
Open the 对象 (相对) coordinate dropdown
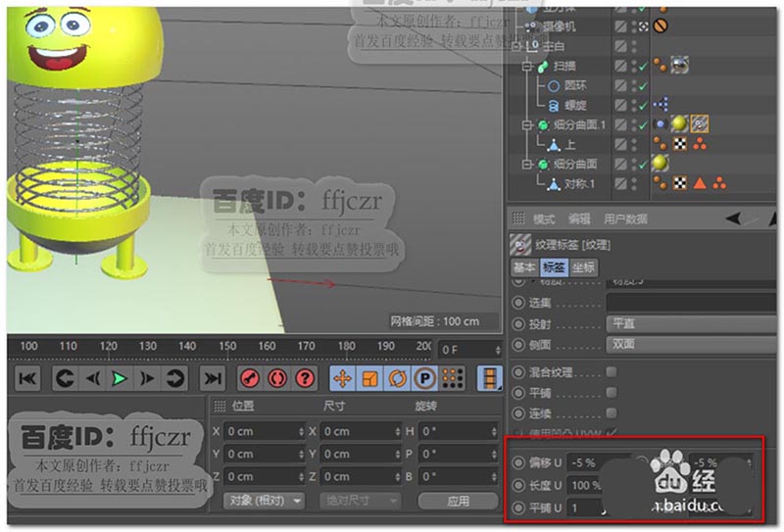[x=264, y=501]
